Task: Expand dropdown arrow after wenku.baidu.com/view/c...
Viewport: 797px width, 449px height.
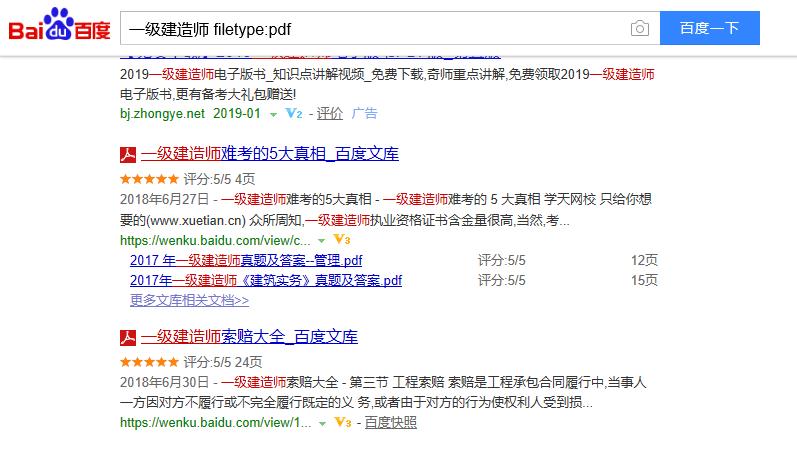Action: click(x=322, y=241)
